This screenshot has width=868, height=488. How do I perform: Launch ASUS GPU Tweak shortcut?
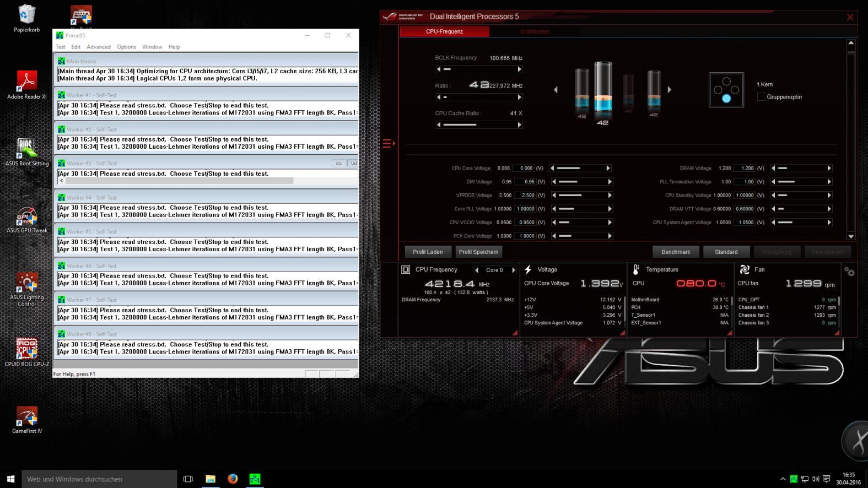[x=26, y=219]
